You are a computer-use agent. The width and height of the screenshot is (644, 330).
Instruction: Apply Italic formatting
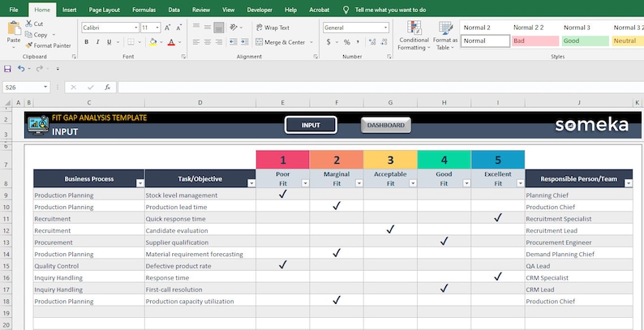98,42
